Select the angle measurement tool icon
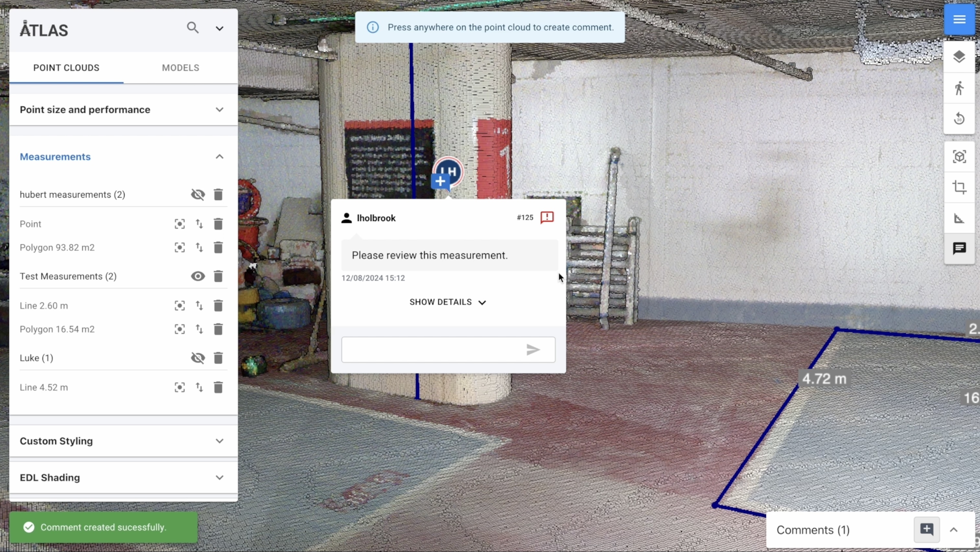This screenshot has height=552, width=980. tap(959, 218)
